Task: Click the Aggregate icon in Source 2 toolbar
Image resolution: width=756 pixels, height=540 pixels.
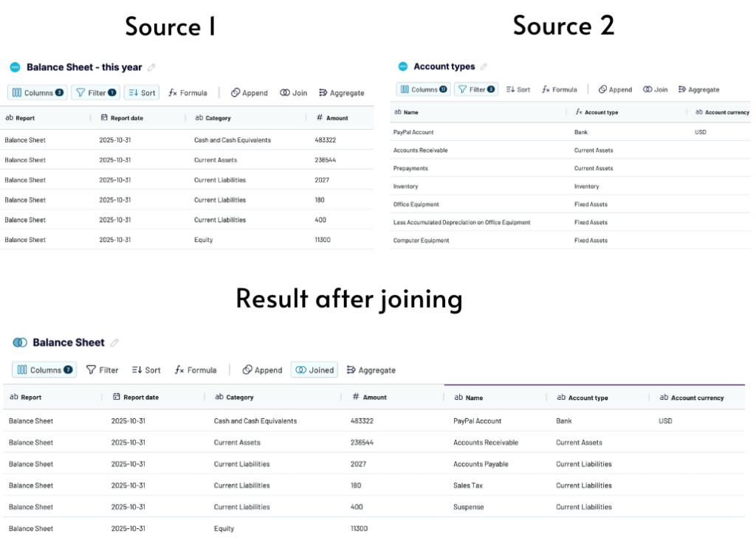Action: coord(699,89)
